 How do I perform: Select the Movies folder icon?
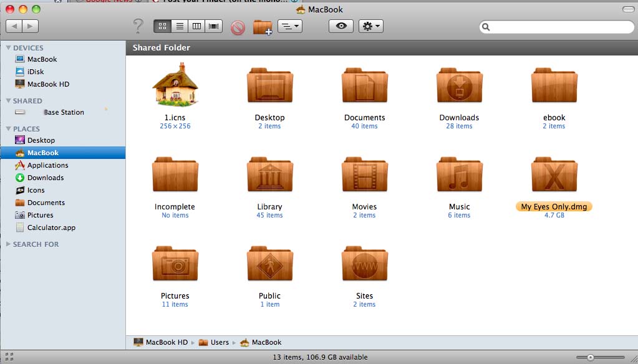click(x=365, y=175)
